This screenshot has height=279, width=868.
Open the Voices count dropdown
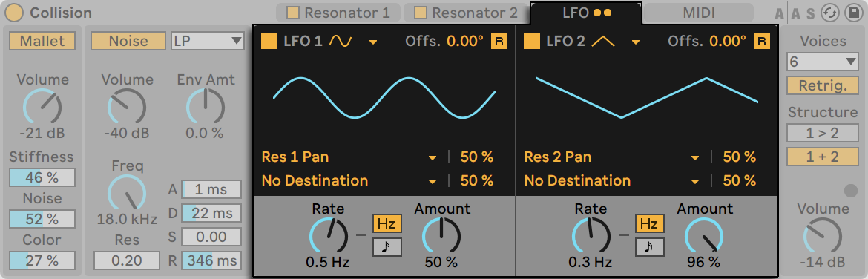coord(823,62)
